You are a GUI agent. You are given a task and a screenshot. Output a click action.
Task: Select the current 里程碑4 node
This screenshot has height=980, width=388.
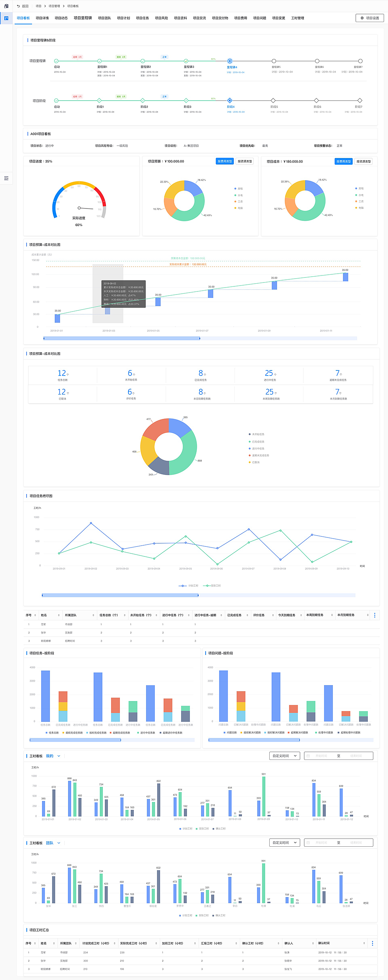(230, 61)
